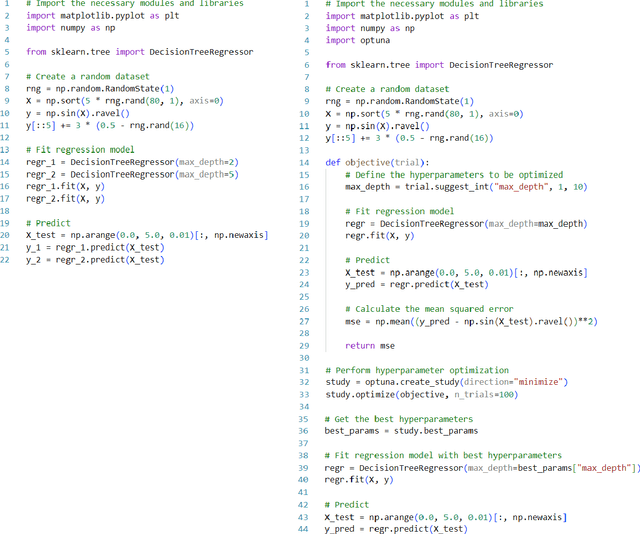Image resolution: width=640 pixels, height=534 pixels.
Task: Click the '# Perform hyperparameter optimization' comment
Action: (x=417, y=370)
